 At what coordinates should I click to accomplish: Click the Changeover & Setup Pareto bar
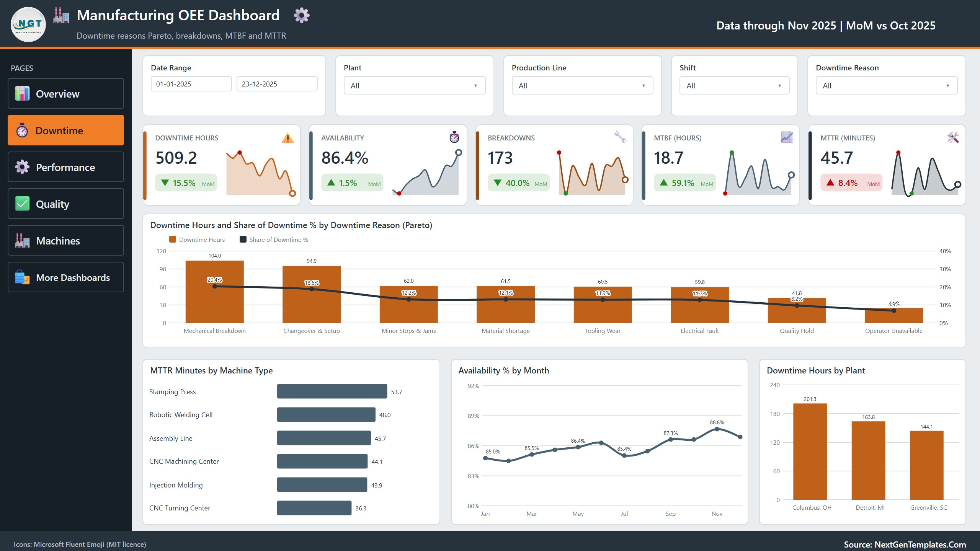(x=312, y=295)
